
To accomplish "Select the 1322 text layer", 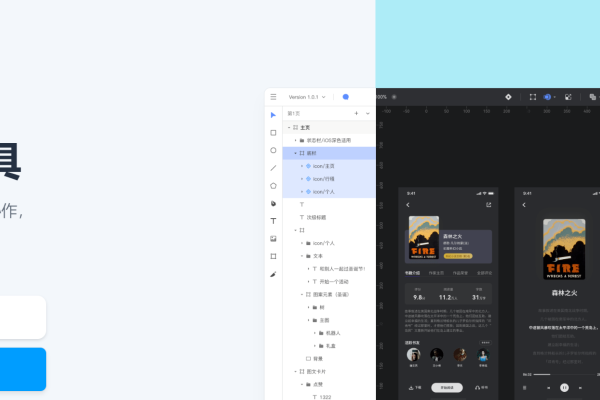I will [329, 397].
